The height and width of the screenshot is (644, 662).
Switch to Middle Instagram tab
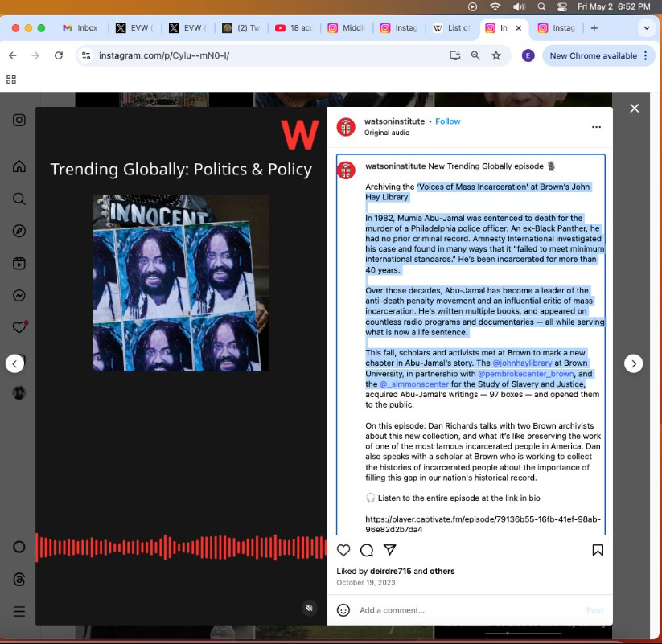347,28
